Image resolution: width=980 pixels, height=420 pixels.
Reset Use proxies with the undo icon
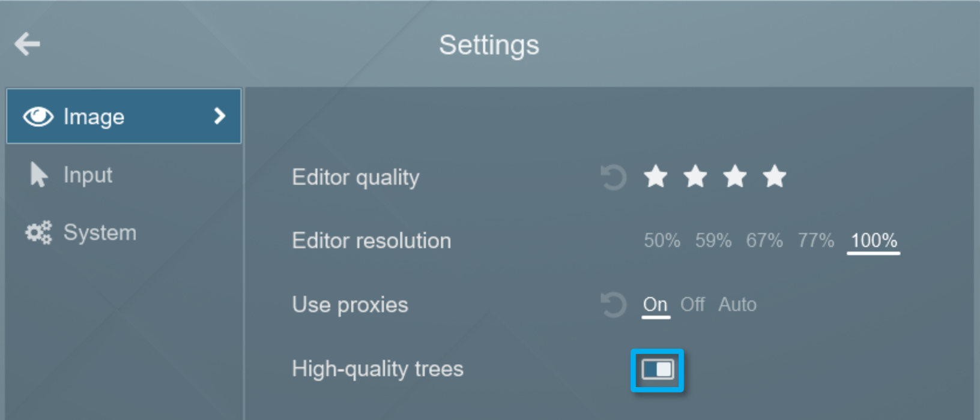(612, 304)
